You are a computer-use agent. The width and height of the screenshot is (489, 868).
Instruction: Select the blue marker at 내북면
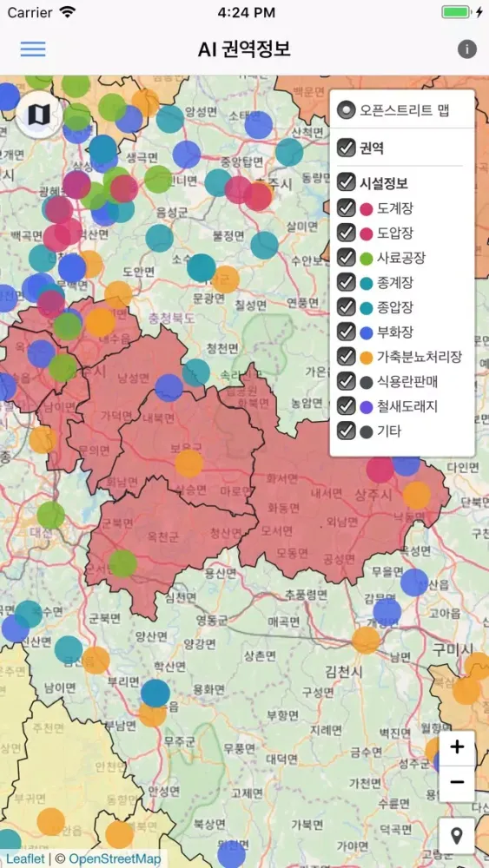(169, 387)
